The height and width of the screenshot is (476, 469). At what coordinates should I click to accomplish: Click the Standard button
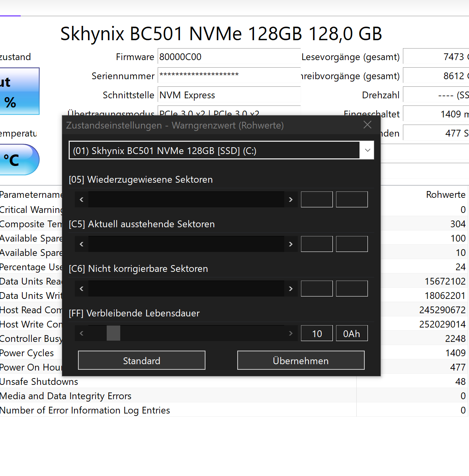(142, 360)
